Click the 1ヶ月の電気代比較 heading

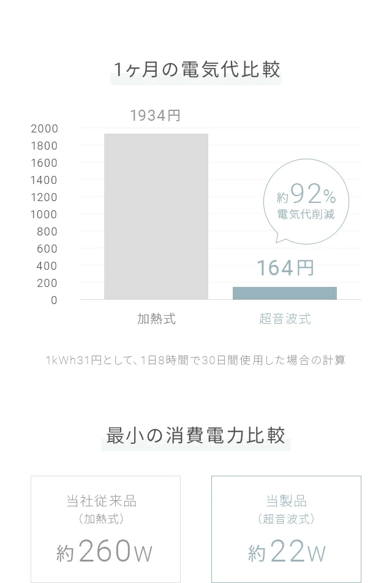(196, 70)
